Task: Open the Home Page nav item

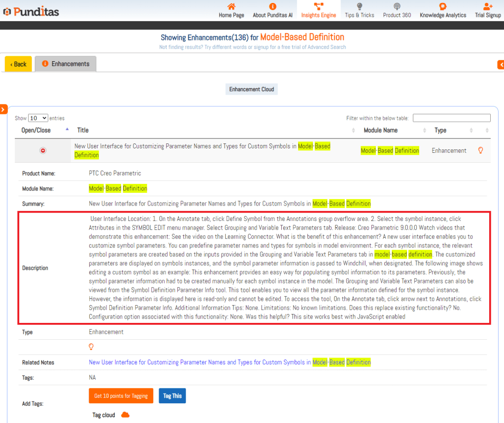Action: pos(231,10)
